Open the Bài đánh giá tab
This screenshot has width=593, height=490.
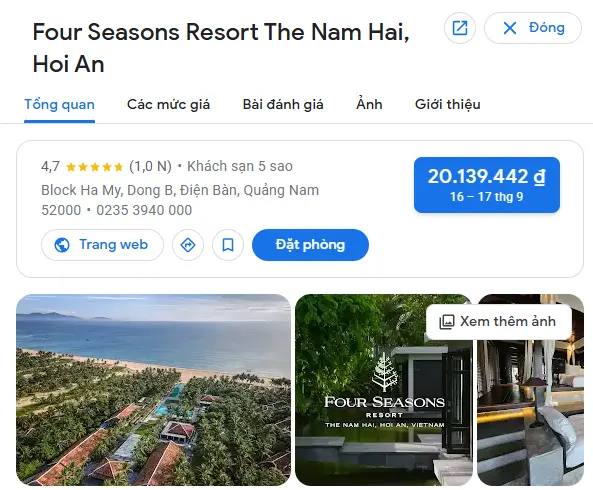coord(283,104)
